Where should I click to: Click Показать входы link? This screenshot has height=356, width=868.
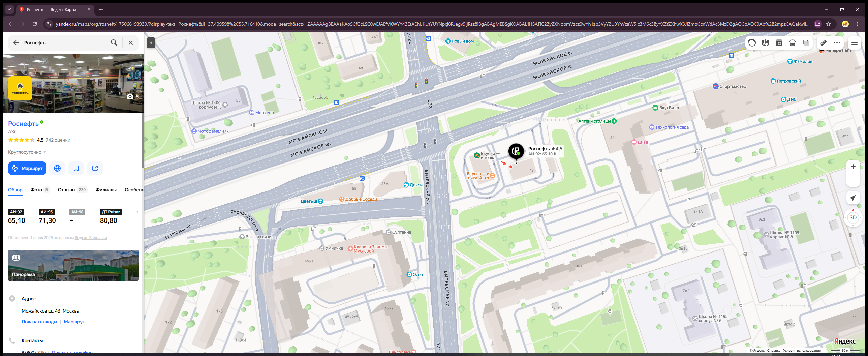click(39, 322)
